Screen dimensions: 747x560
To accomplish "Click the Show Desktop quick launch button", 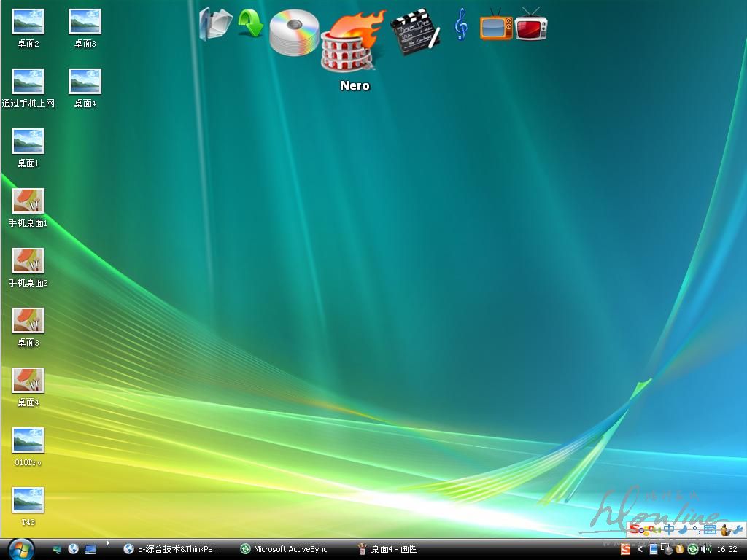I will [x=90, y=549].
